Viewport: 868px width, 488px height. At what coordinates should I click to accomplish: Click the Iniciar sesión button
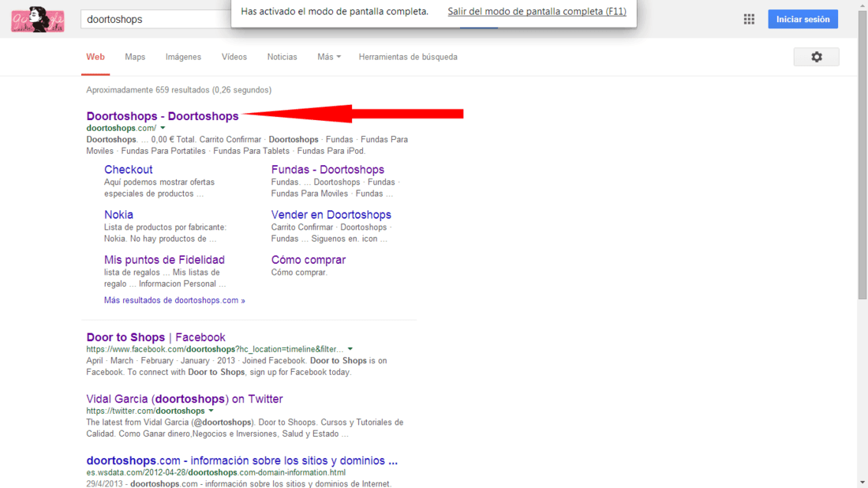pos(803,20)
